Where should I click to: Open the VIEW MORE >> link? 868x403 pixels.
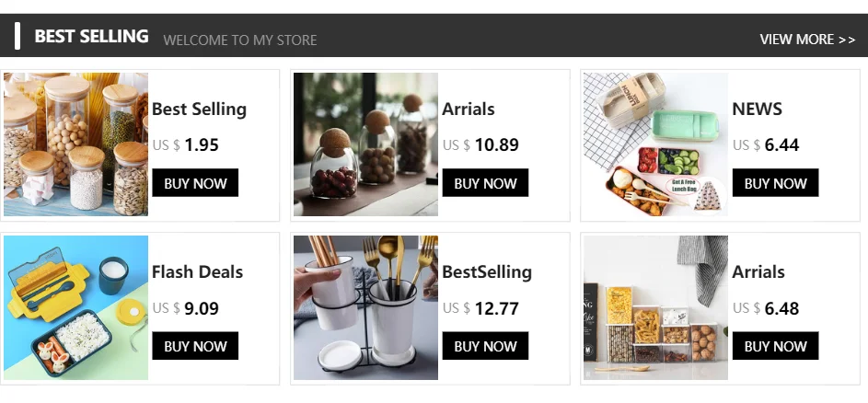(807, 40)
